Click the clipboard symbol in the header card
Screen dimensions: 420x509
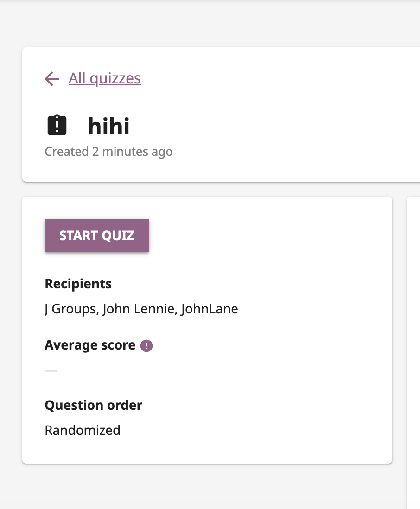[57, 124]
